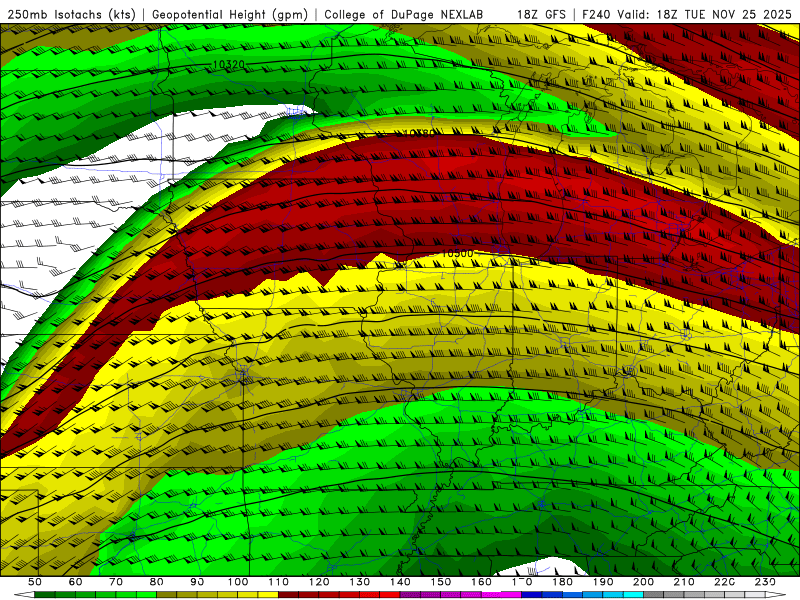Click the 190 scale label
The height and width of the screenshot is (600, 800).
click(603, 582)
